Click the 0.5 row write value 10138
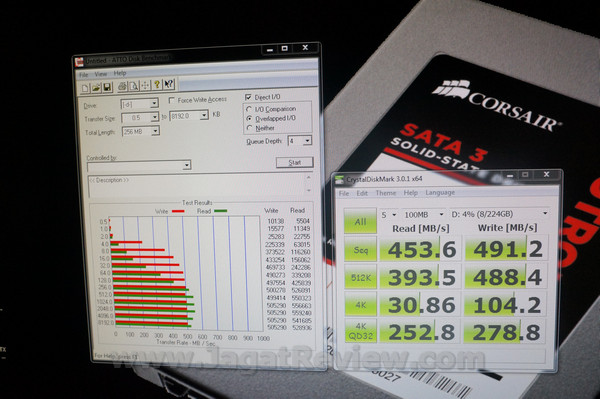 276,221
